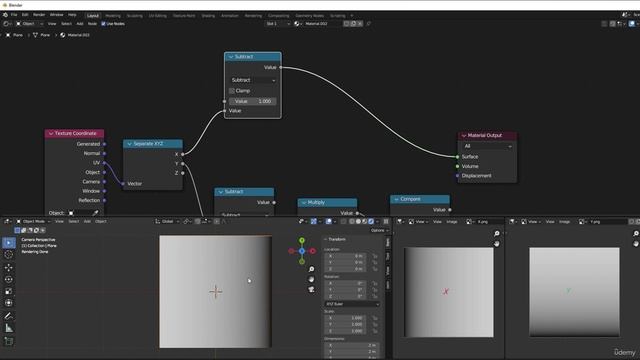Toggle camera view icon in 3D viewport
The width and height of the screenshot is (640, 360).
[x=311, y=289]
